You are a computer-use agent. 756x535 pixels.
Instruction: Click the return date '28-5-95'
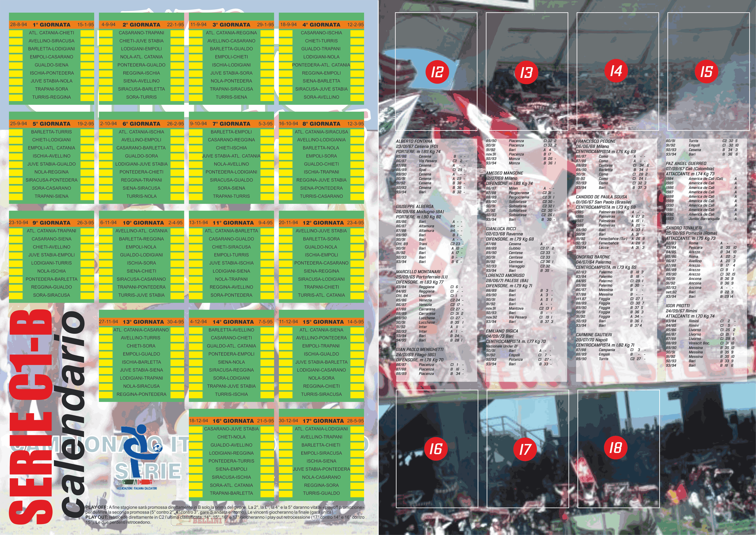pos(355,421)
